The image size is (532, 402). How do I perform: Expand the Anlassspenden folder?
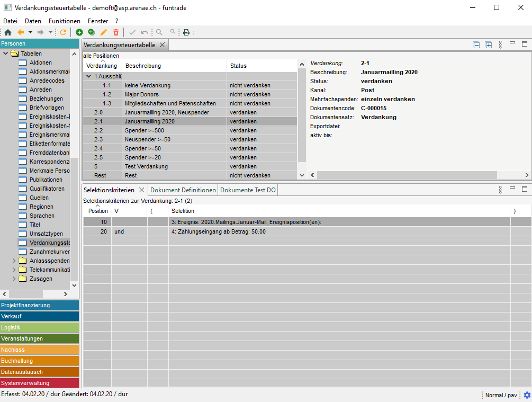pyautogui.click(x=14, y=261)
